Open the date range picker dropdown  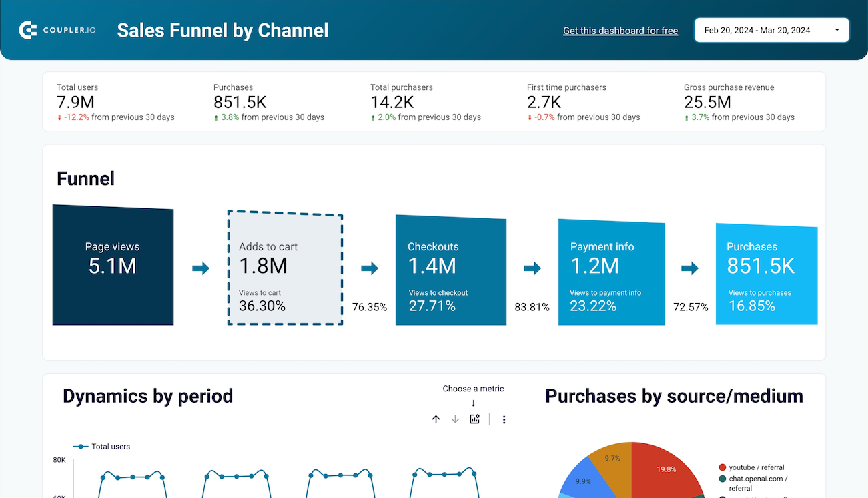(x=771, y=29)
